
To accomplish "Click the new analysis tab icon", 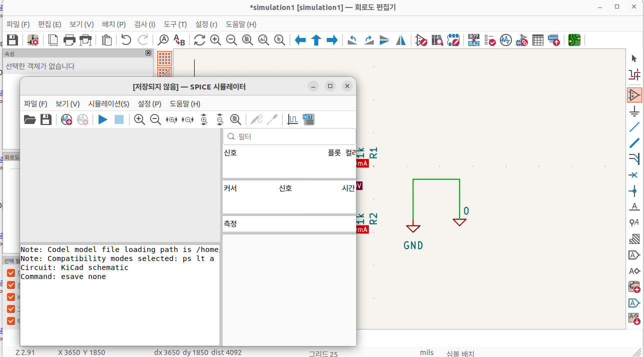I will [x=67, y=119].
